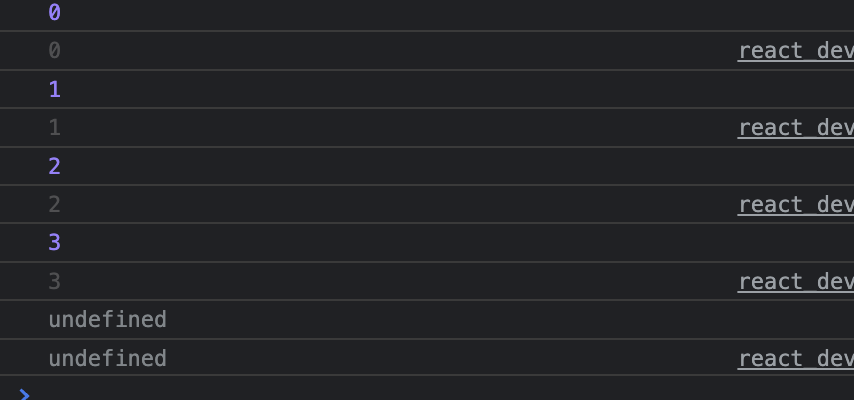Follow react_dev link on gray 3 row
The width and height of the screenshot is (854, 400).
pos(795,282)
